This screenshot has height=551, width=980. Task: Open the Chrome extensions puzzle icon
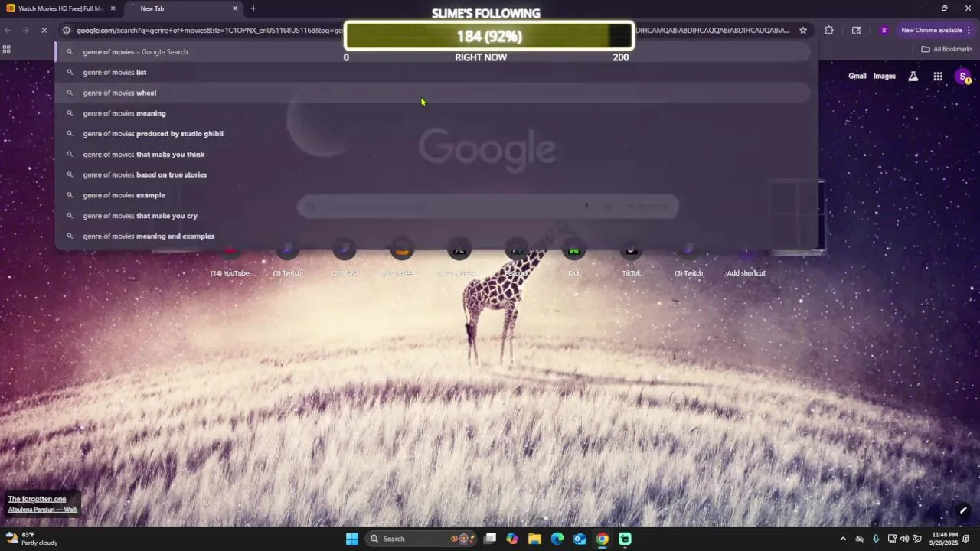829,31
